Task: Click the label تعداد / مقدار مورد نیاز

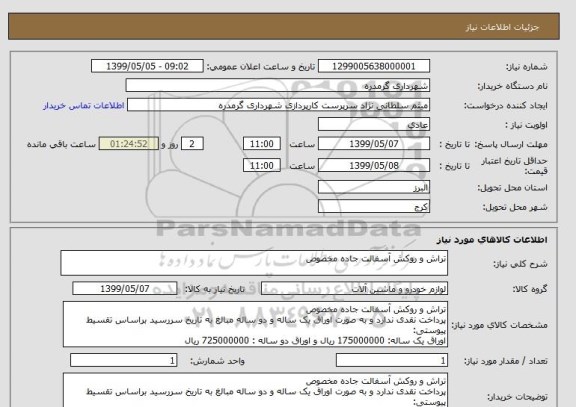Action: pyautogui.click(x=506, y=361)
